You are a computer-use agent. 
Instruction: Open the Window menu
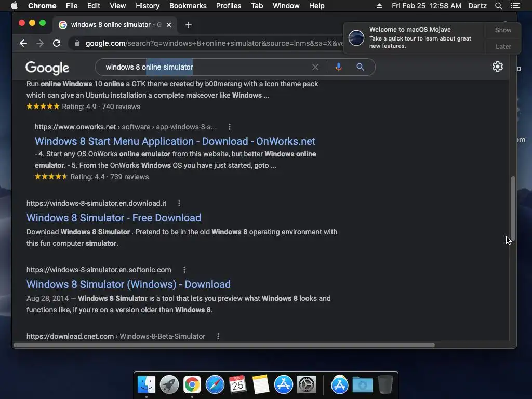tap(286, 6)
